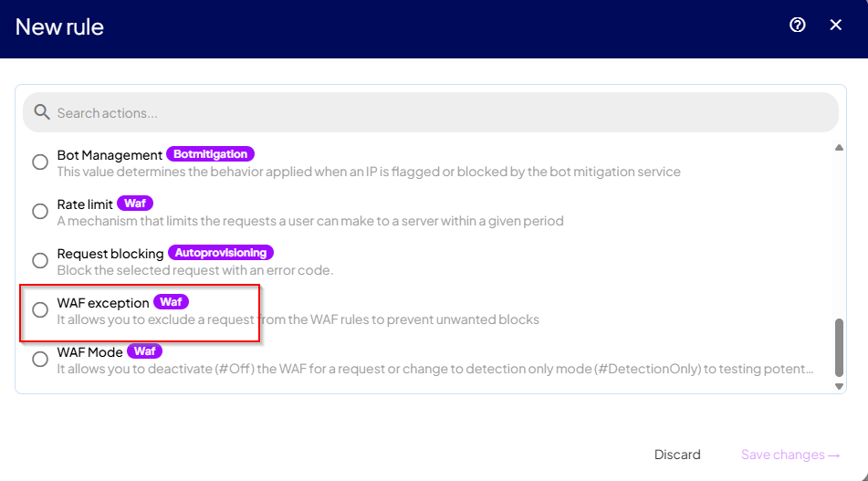Click the scroll down arrow of actions list
This screenshot has width=868, height=481.
pyautogui.click(x=839, y=386)
